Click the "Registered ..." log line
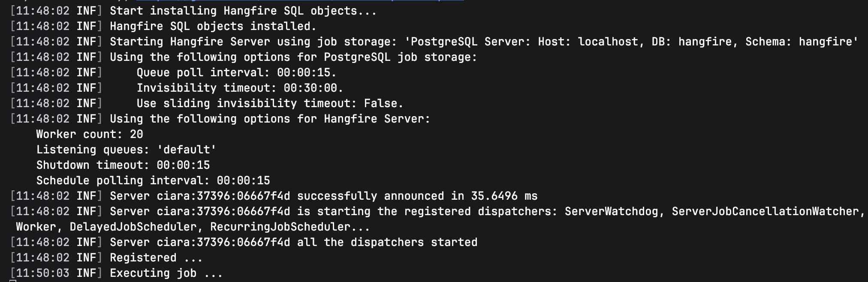The width and height of the screenshot is (868, 282). coord(156,258)
